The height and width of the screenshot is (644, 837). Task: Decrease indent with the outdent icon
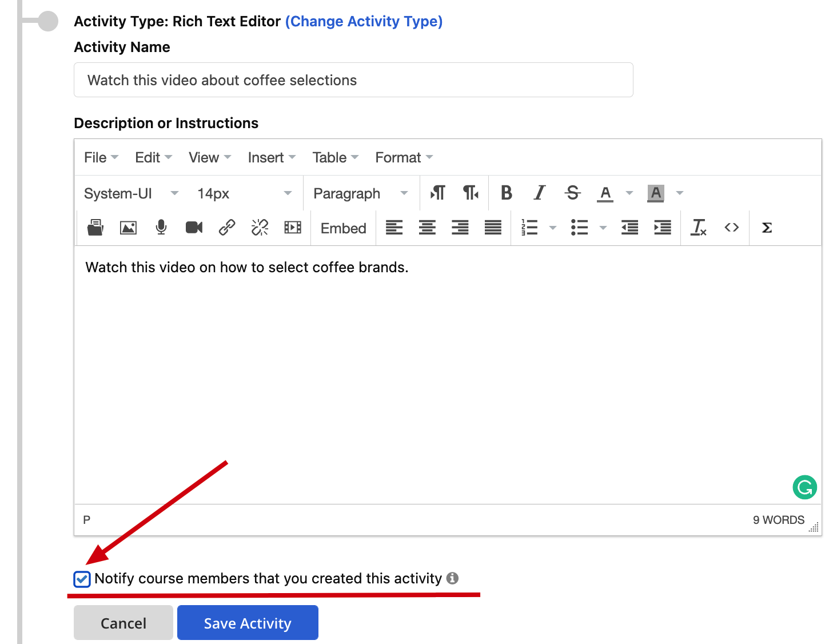[629, 228]
